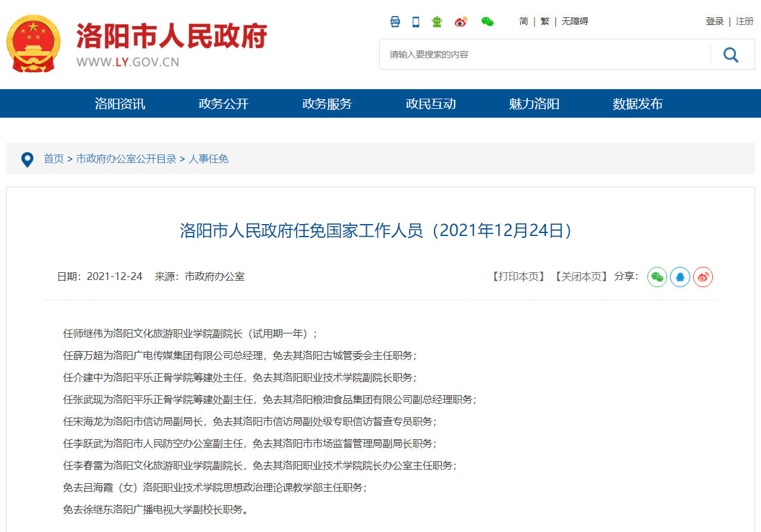Viewport: 761px width, 532px height.
Task: Click the line about 李春雷
Action: click(260, 465)
